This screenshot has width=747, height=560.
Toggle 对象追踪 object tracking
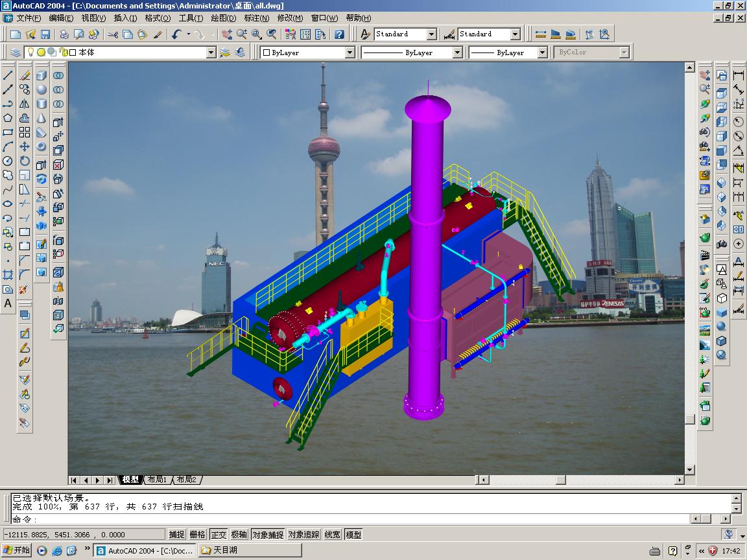303,535
